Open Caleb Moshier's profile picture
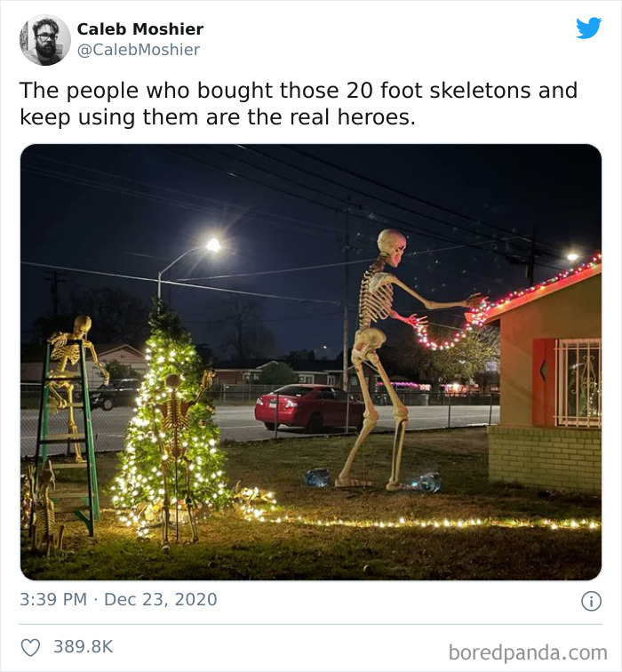Viewport: 622px width, 672px height. click(45, 40)
